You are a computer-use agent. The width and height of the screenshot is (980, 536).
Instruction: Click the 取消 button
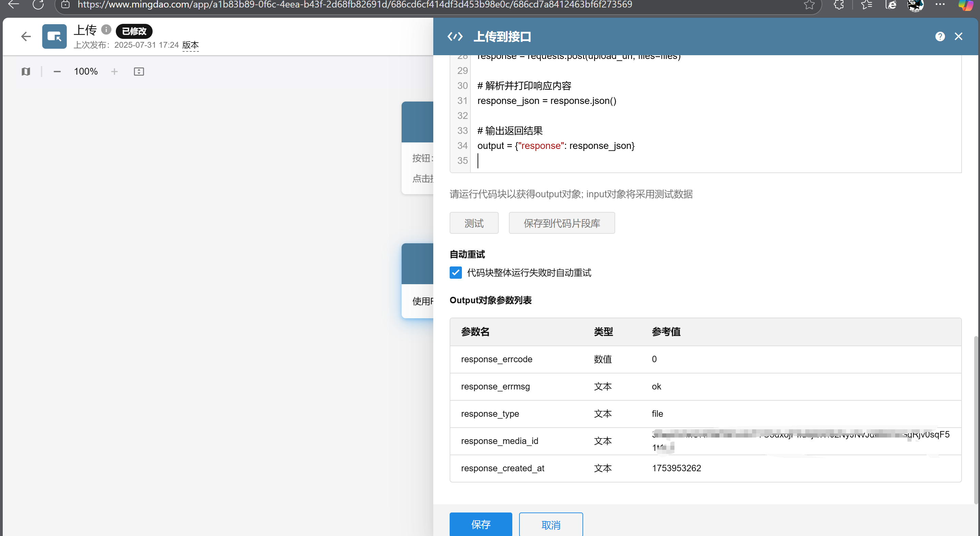[x=550, y=525]
